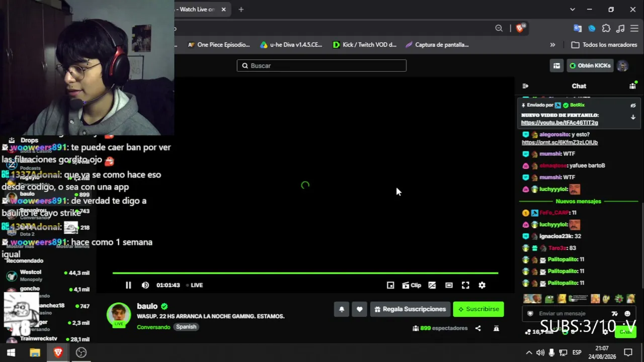Jump to Nuevos mensajes in chat
Screen dimensions: 644x362
coord(579,201)
